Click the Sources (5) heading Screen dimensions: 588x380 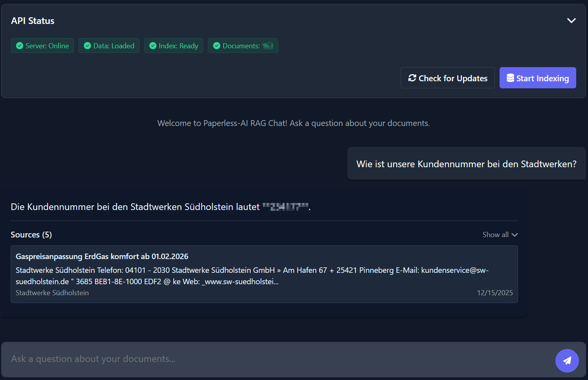[x=31, y=235]
